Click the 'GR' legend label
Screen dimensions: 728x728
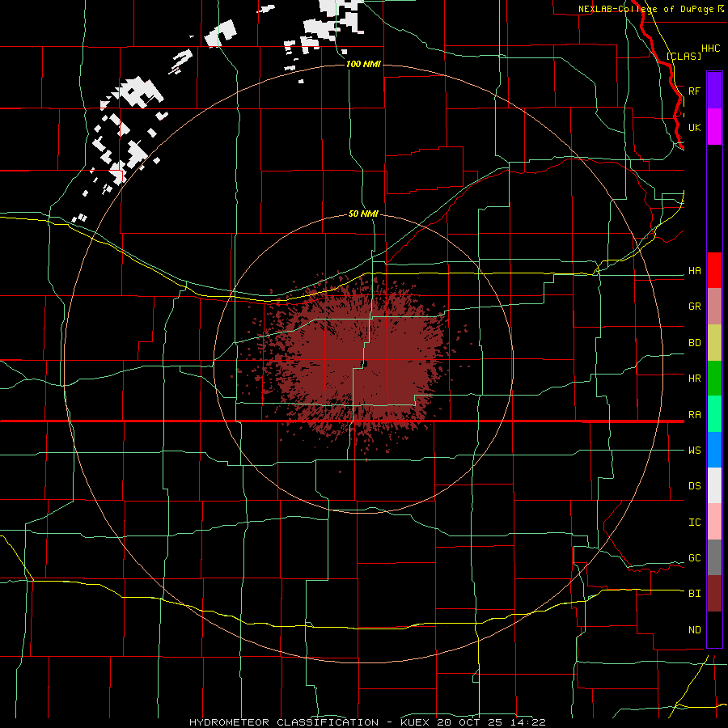[x=695, y=307]
